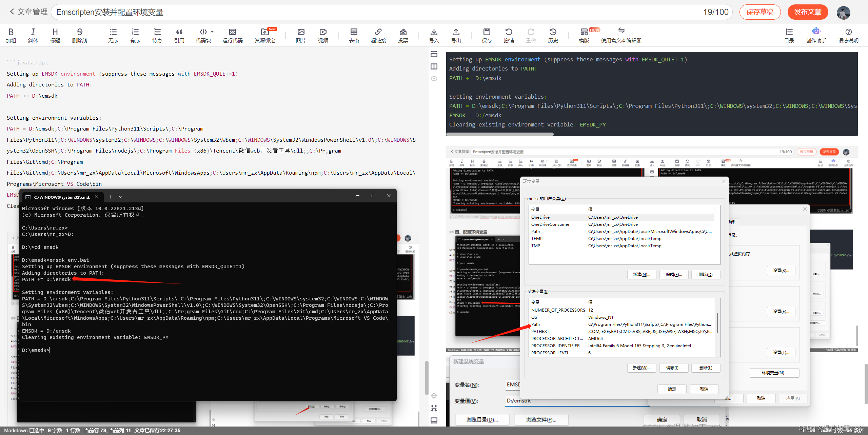Toggle the split-view layout icon

pos(434,66)
